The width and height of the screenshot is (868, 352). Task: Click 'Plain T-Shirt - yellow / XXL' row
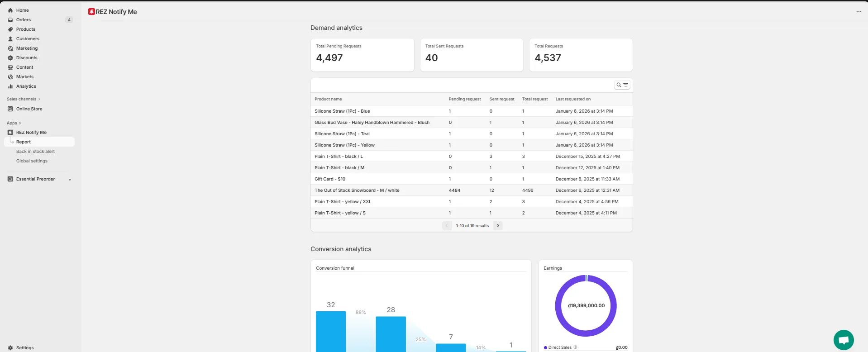pyautogui.click(x=472, y=202)
